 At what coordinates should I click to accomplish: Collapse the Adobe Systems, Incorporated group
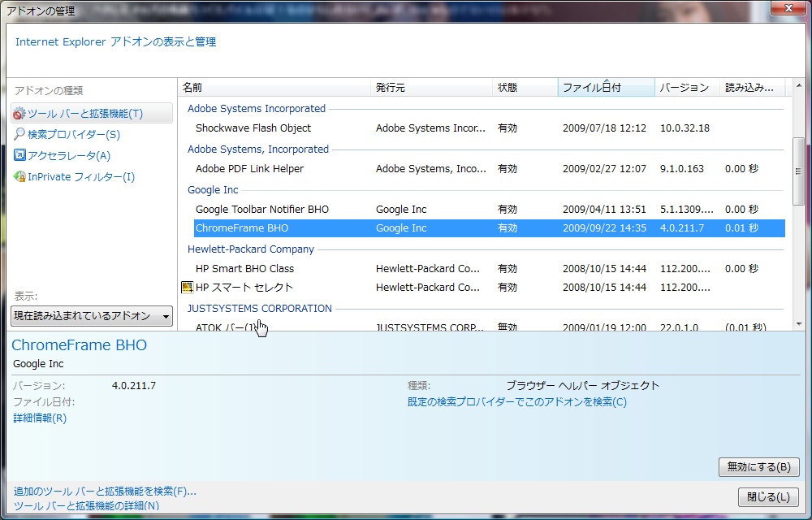258,149
